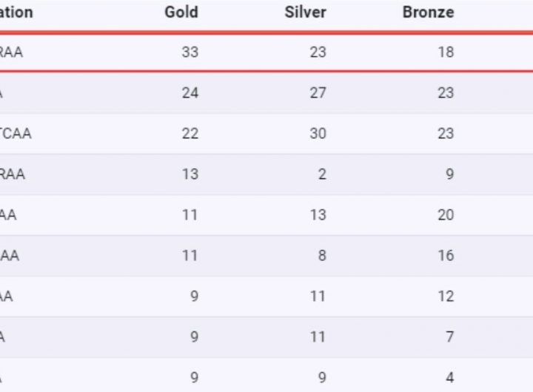Click the bronze value 4
533x392 pixels.
click(x=450, y=377)
